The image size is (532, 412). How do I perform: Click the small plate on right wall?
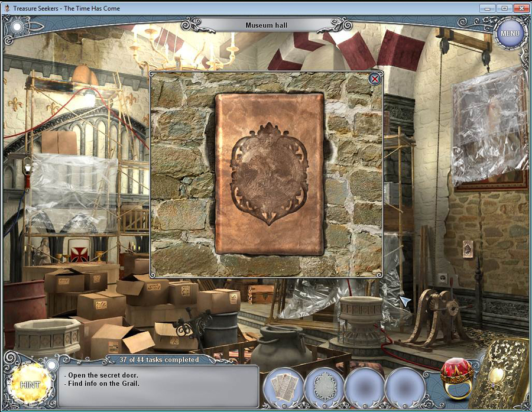pos(468,249)
